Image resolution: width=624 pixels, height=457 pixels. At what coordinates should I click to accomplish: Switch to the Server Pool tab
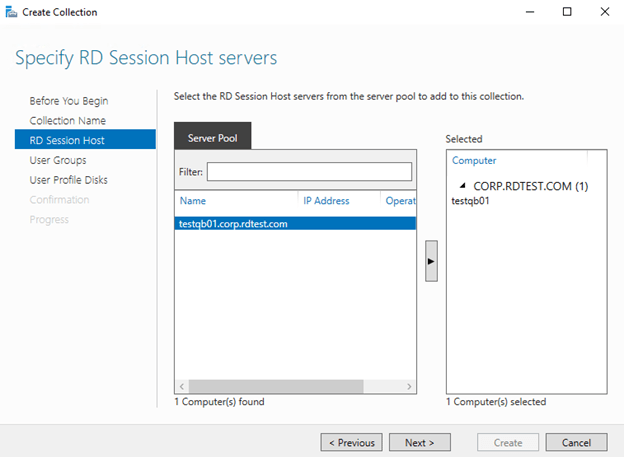pyautogui.click(x=212, y=137)
